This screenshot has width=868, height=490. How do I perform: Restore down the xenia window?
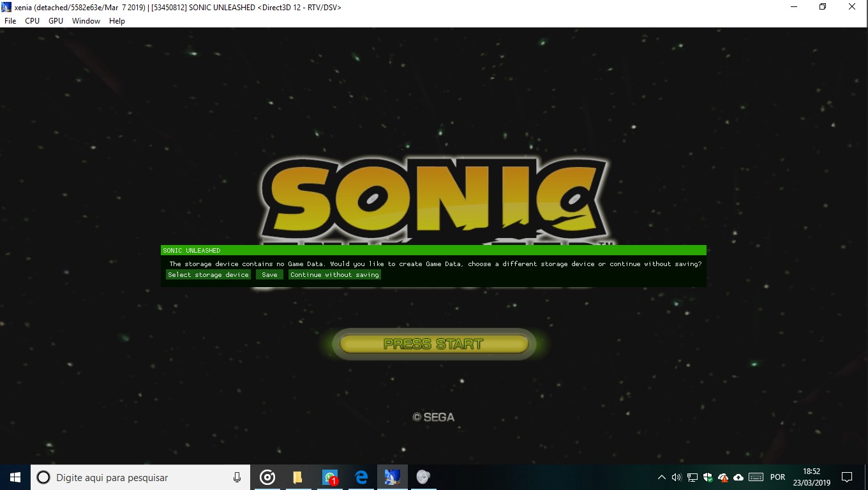click(x=823, y=7)
